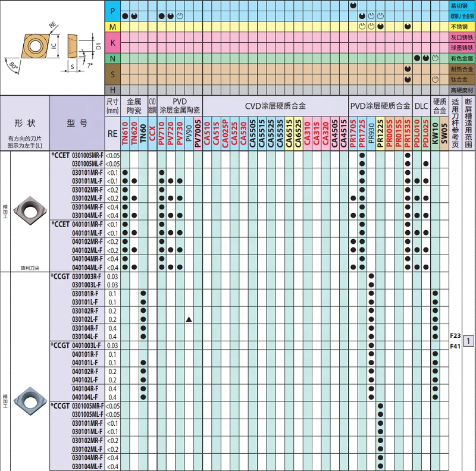Click the CVD涂层硬质合金 group header
The width and height of the screenshot is (476, 471).
275,106
